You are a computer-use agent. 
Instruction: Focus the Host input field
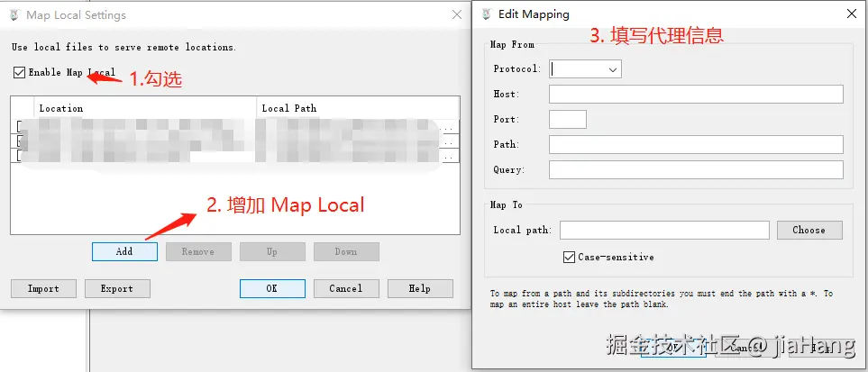[x=696, y=94]
